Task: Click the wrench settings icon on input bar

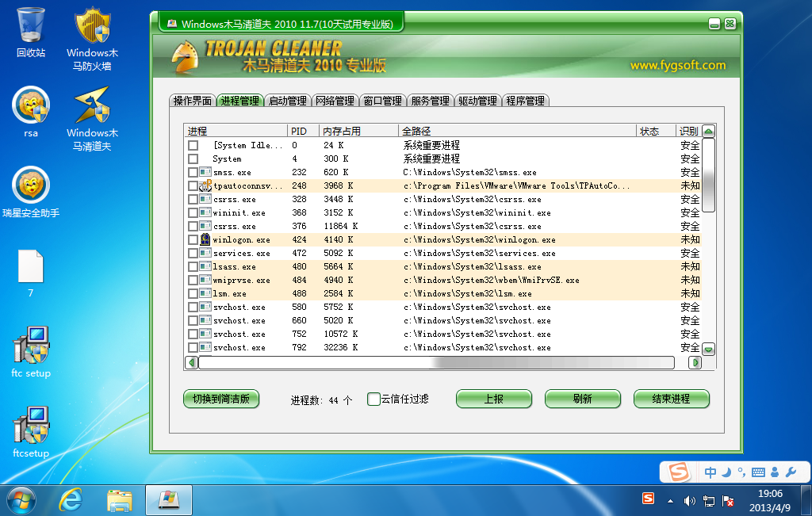Action: (x=791, y=472)
